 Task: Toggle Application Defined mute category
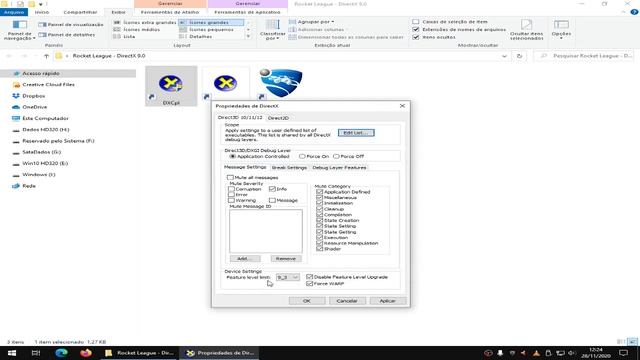pyautogui.click(x=320, y=192)
